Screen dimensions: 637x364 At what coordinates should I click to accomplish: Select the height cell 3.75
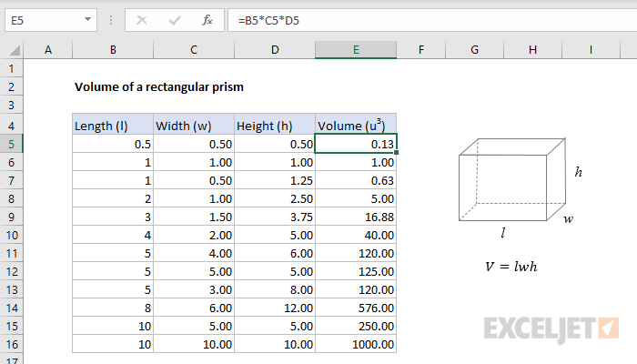click(275, 217)
